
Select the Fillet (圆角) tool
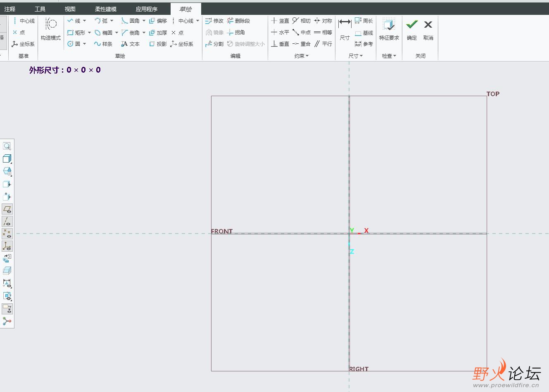tap(131, 21)
